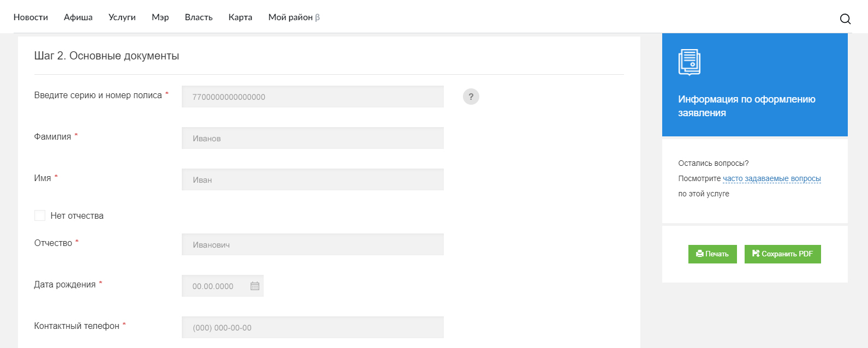Click the question mark help icon

[471, 97]
